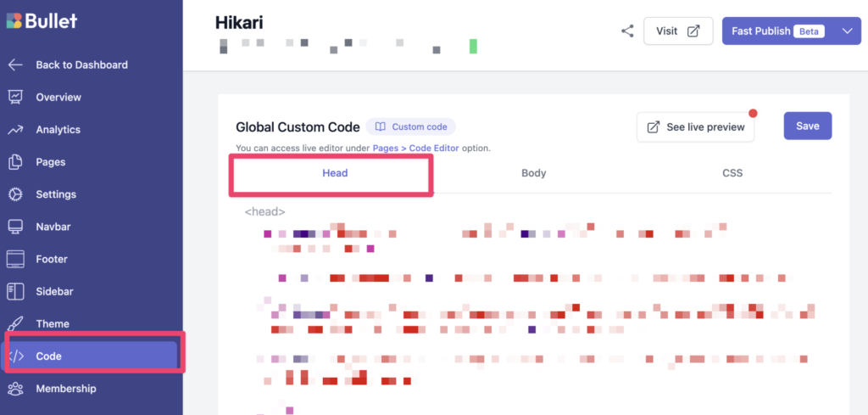The height and width of the screenshot is (415, 868).
Task: Click the book icon in Custom code badge
Action: pos(381,127)
